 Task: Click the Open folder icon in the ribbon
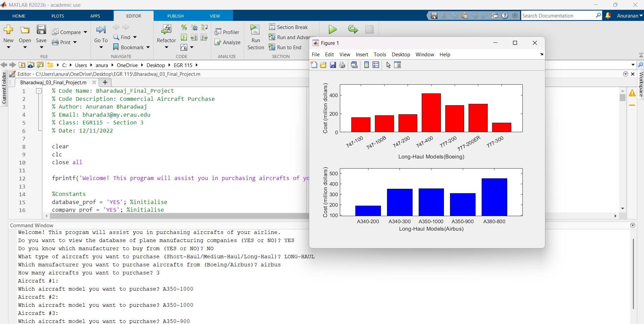coord(25,30)
